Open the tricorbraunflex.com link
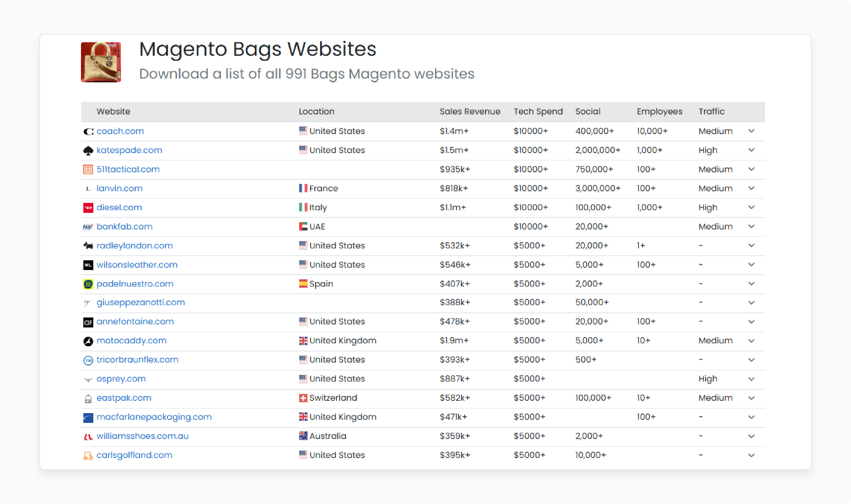Screen dimensions: 851x504 point(137,360)
